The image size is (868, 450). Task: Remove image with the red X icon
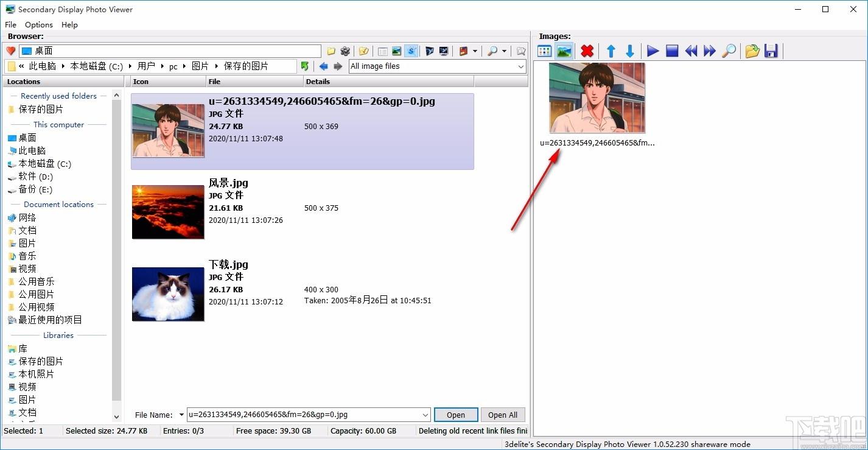click(587, 51)
